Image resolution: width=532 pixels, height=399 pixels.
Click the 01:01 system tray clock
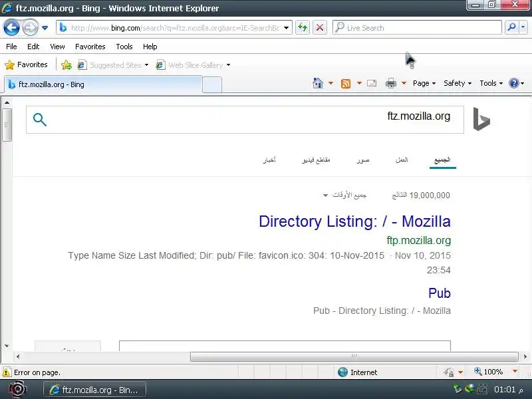508,390
